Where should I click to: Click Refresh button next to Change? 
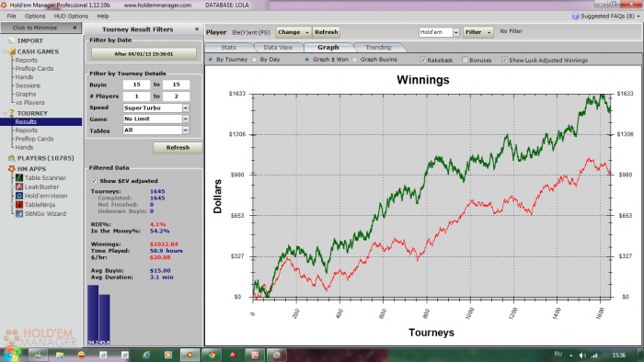(327, 32)
